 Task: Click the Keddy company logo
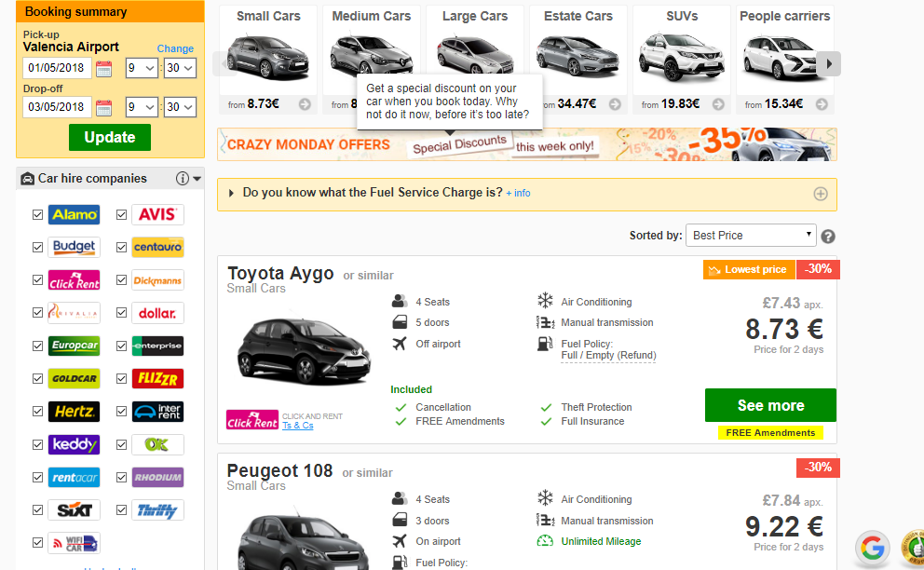pyautogui.click(x=74, y=444)
